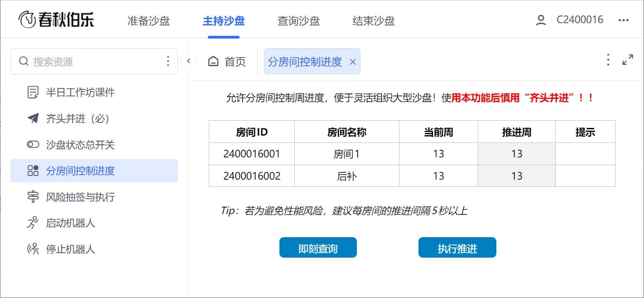Click 当前周 value for 后补

coord(438,176)
